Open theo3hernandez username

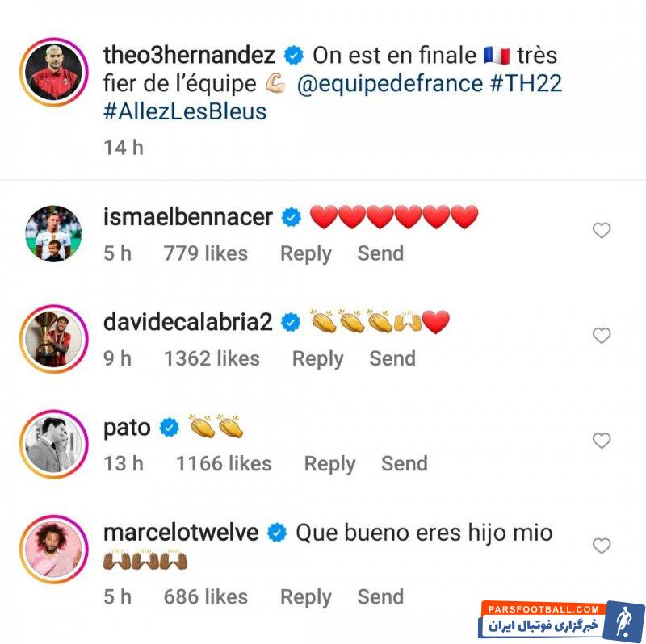pyautogui.click(x=189, y=55)
